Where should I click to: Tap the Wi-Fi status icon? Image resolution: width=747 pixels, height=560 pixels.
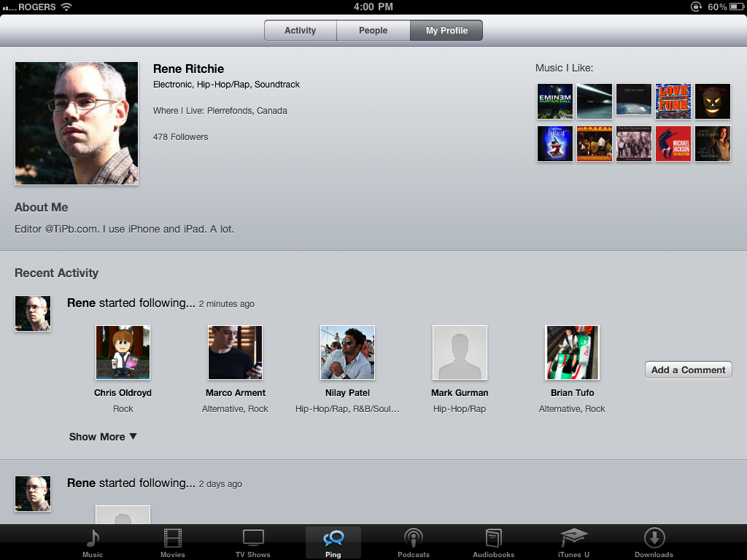(66, 7)
